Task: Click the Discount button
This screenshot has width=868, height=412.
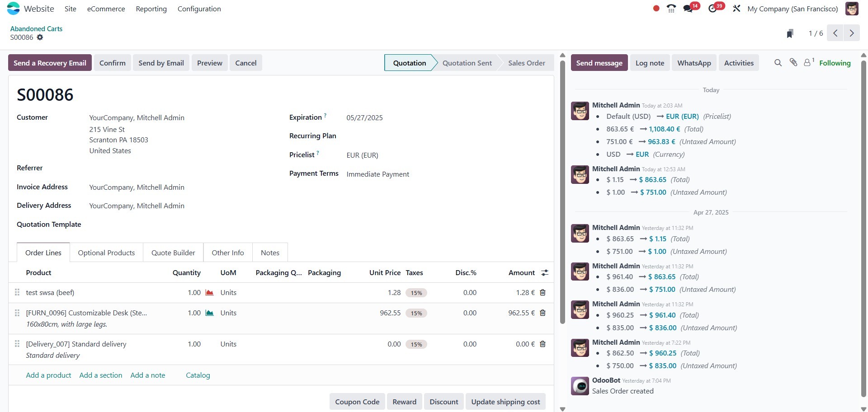Action: [x=444, y=402]
